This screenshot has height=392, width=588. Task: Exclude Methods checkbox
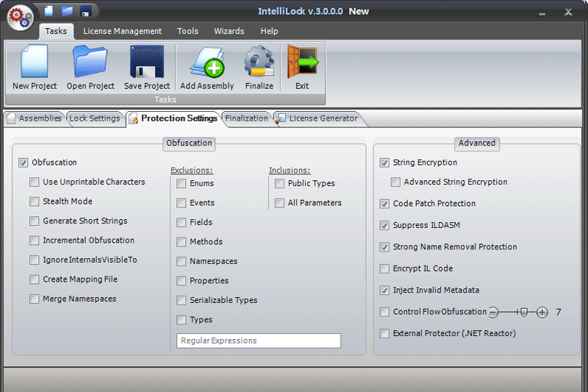point(181,242)
